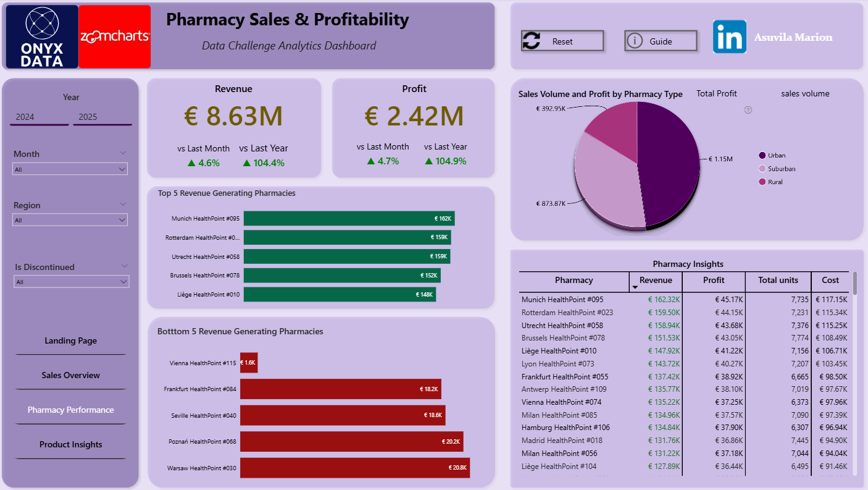Screen dimensions: 868x490
Task: Open the Is Discontinued dropdown
Action: 71,282
